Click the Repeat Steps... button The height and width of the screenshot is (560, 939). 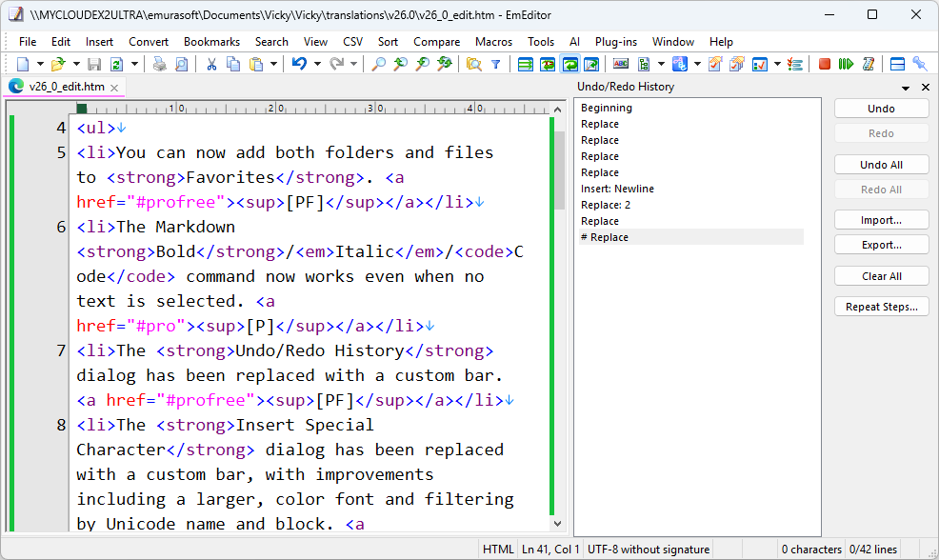[882, 307]
